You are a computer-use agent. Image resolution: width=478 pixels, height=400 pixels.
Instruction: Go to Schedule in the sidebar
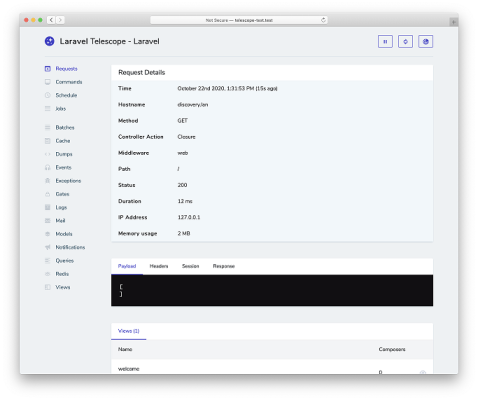tap(66, 95)
